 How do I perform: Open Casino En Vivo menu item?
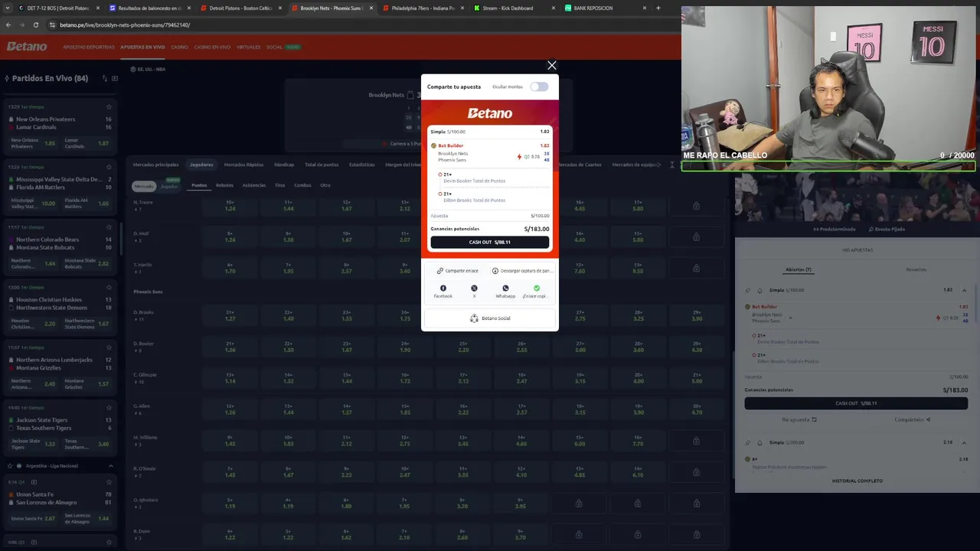212,47
